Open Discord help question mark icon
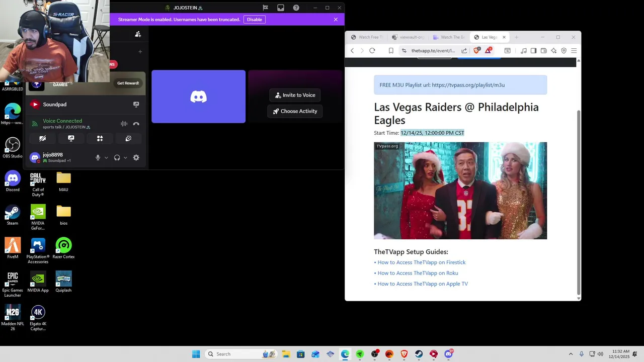 (296, 8)
